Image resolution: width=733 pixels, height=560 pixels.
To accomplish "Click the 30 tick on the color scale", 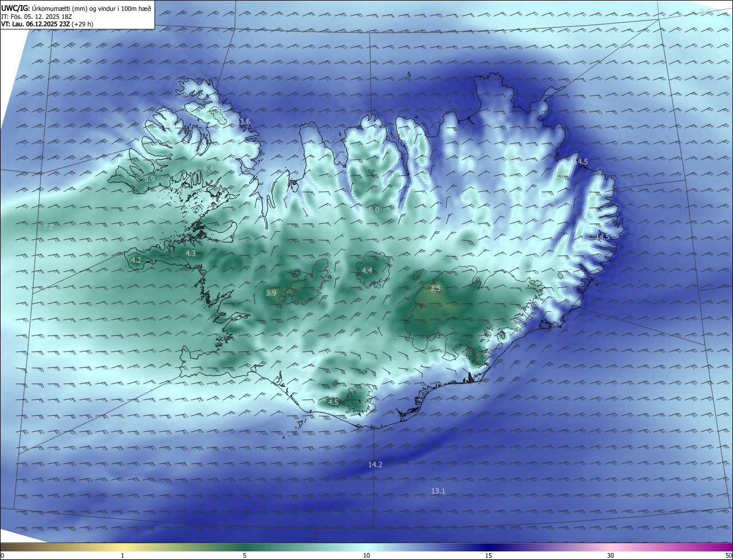I will (610, 556).
